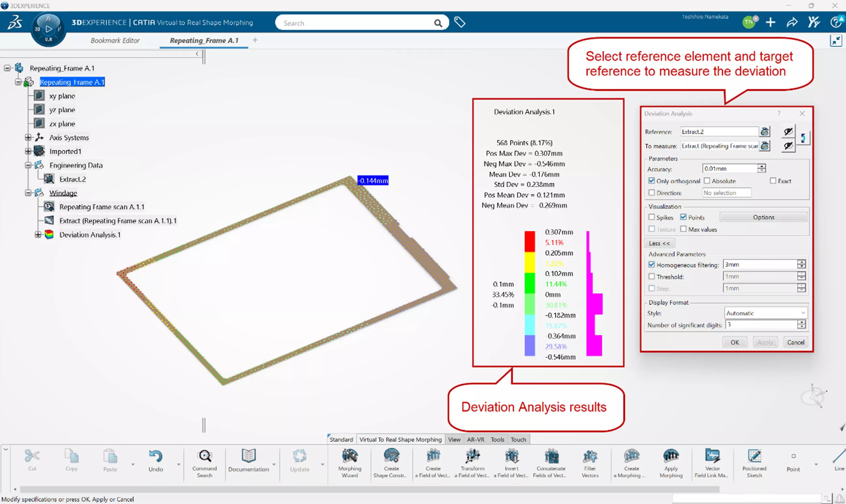
Task: Select the Filter Vectors tool
Action: click(590, 456)
